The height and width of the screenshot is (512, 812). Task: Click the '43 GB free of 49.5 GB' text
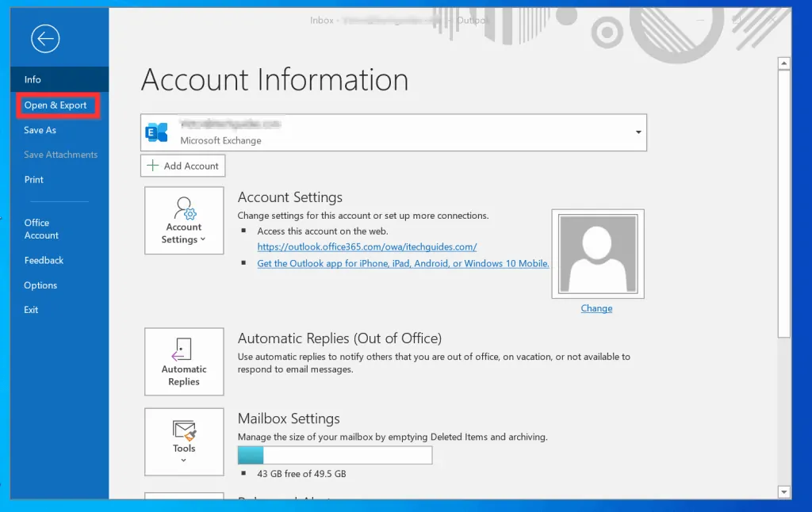(301, 474)
